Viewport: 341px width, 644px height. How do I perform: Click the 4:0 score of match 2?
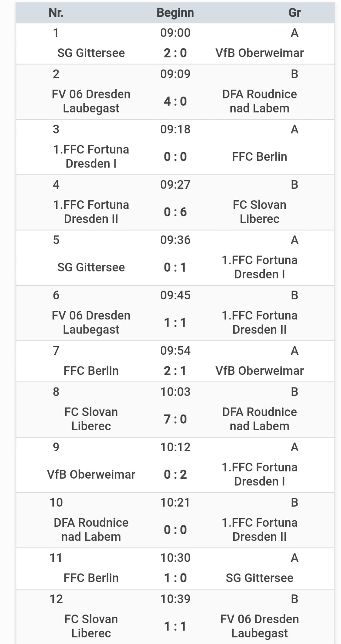[x=175, y=101]
